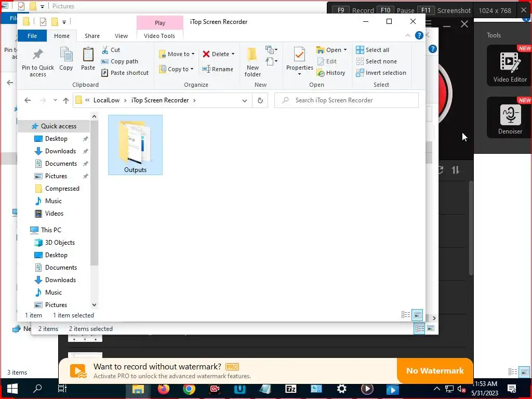Expand the Open dropdown arrow
Screen dimensions: 532x399
[345, 50]
